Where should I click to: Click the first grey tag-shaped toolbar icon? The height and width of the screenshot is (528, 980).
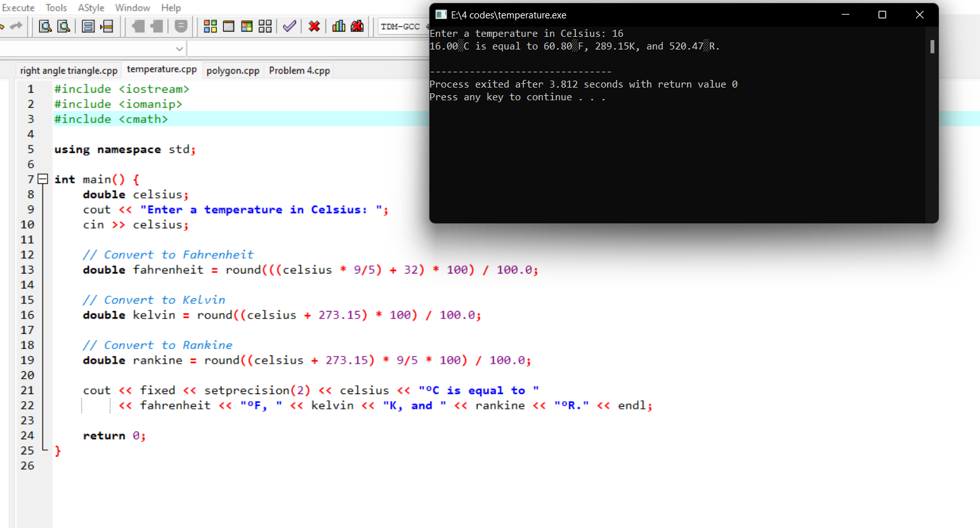pos(138,26)
